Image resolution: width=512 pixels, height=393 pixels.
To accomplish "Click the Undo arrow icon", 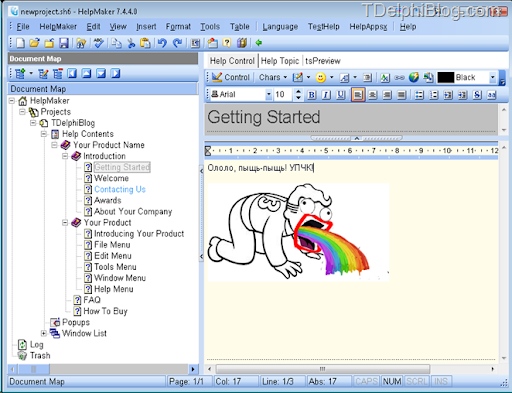I will [162, 43].
